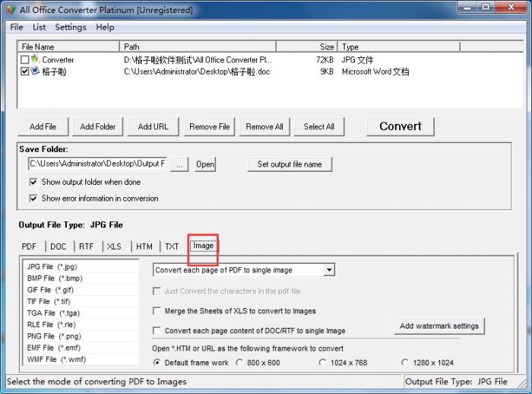Screen dimensions: 532x394
Task: Click the Add URL button
Action: click(x=153, y=127)
